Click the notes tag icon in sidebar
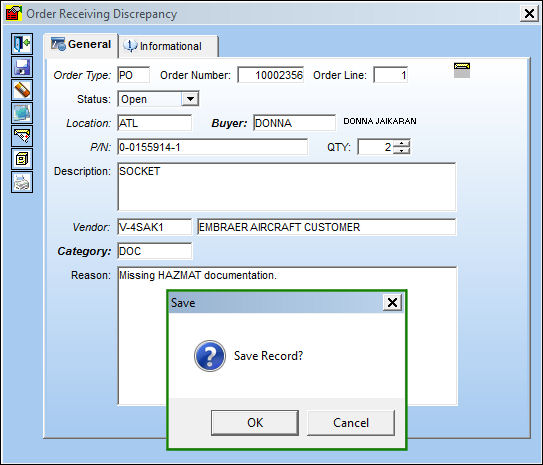 pos(22,136)
